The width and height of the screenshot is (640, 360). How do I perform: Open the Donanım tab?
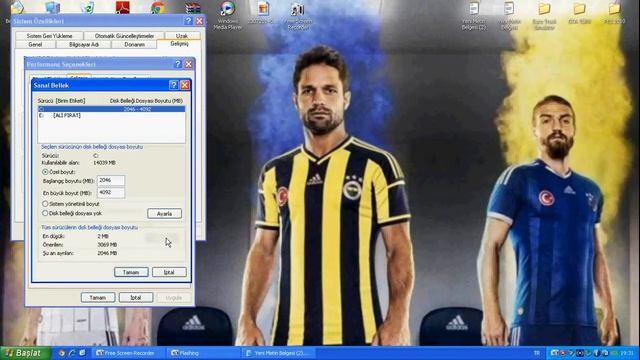pyautogui.click(x=134, y=44)
